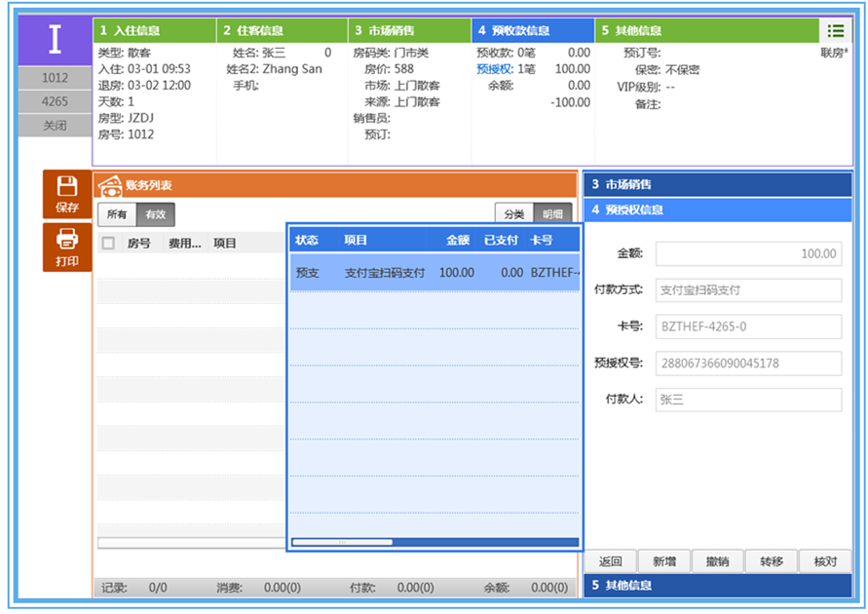Viewport: 868px width, 614px height.
Task: Switch to 分类 (Category) view
Action: click(x=513, y=214)
